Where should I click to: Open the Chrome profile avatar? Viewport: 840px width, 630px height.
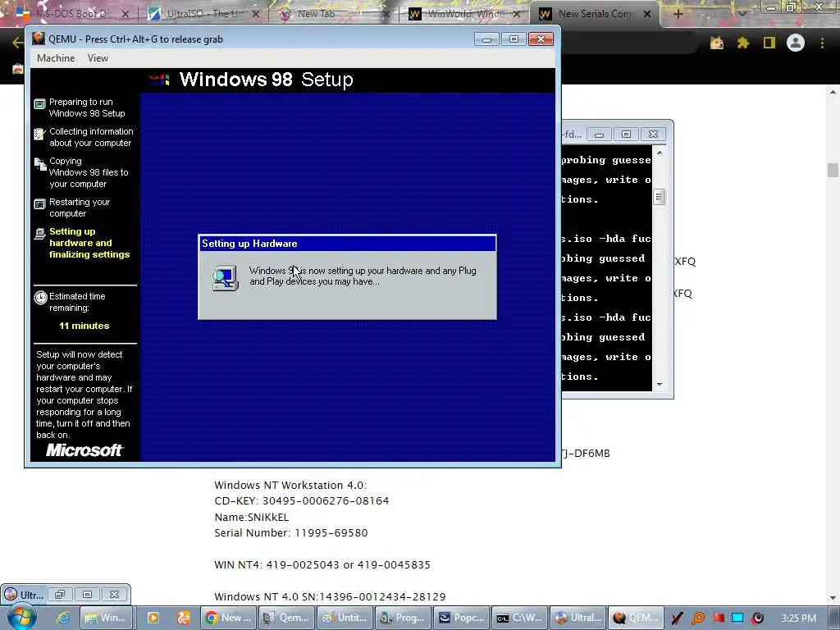(x=796, y=43)
